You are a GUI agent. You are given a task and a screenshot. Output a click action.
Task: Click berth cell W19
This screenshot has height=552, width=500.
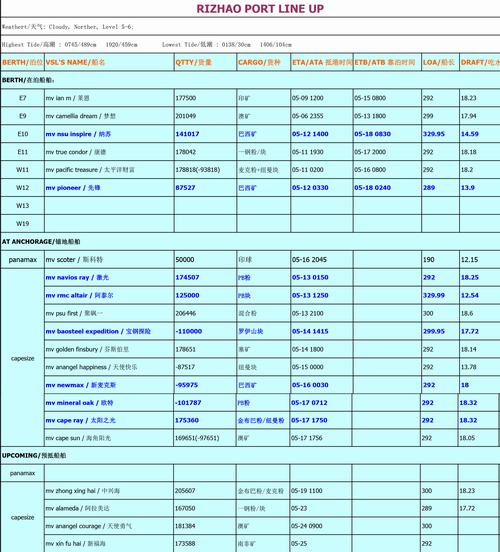click(23, 224)
